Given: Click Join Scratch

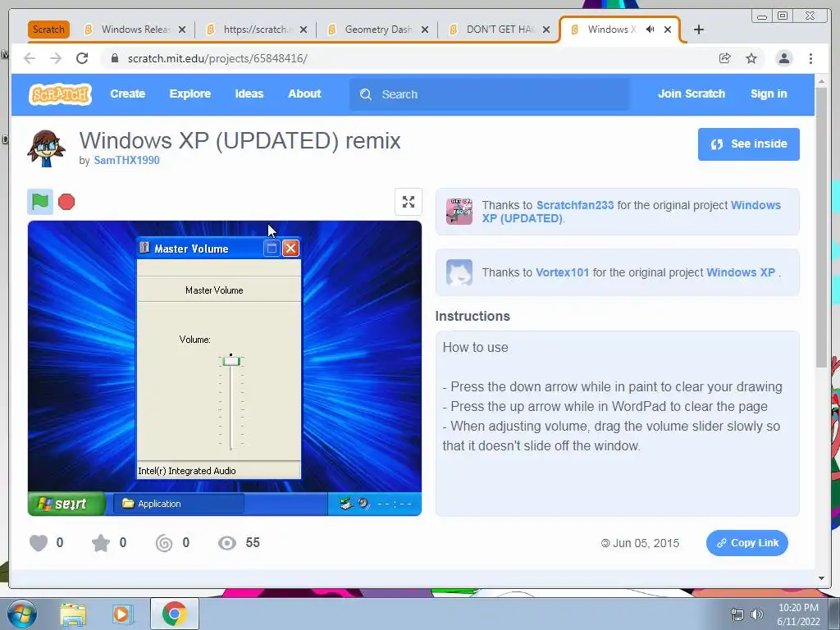Looking at the screenshot, I should [691, 94].
